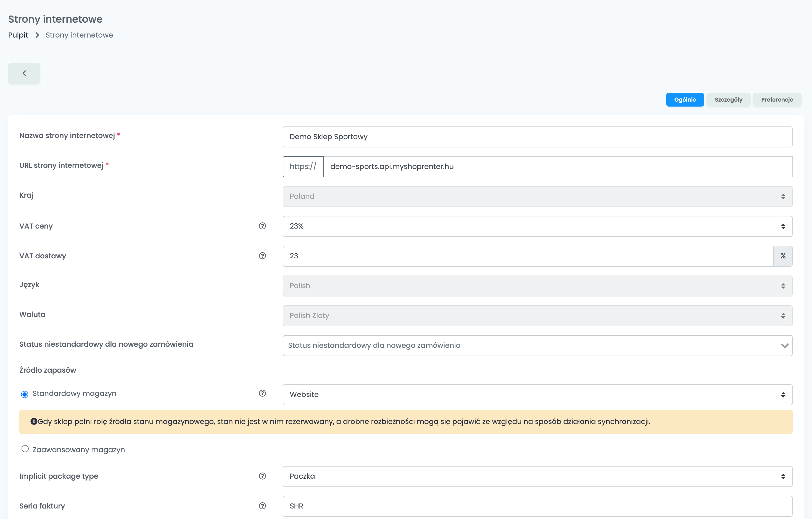Open help icon next to VAT dostawy
Screen dimensions: 812x519
click(x=262, y=256)
